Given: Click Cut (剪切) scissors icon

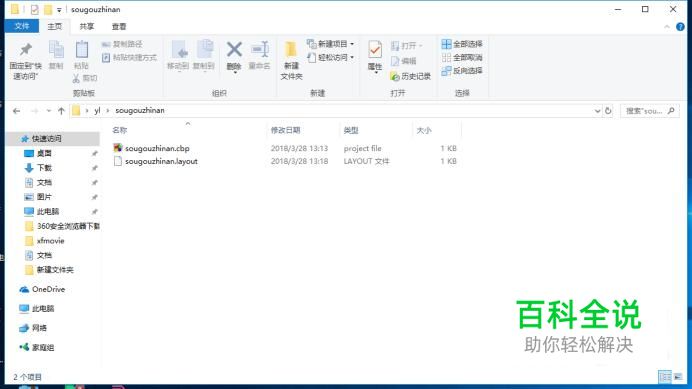Looking at the screenshot, I should [x=76, y=78].
